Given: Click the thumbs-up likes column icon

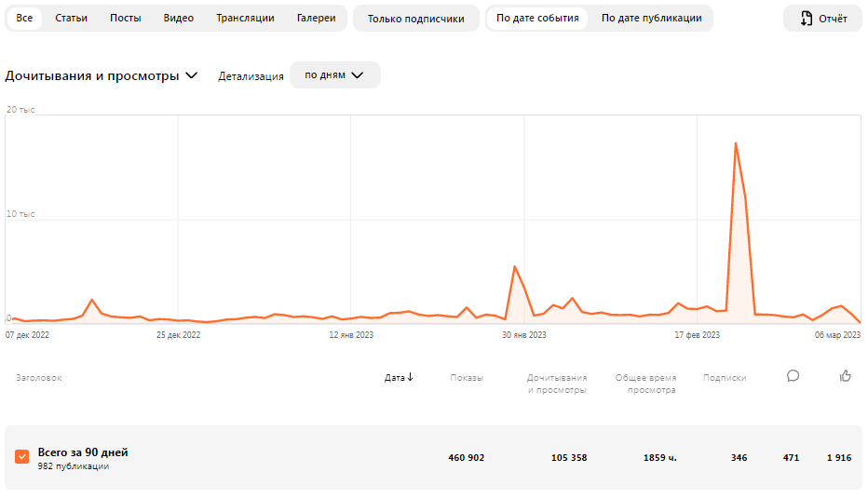Looking at the screenshot, I should tap(845, 376).
